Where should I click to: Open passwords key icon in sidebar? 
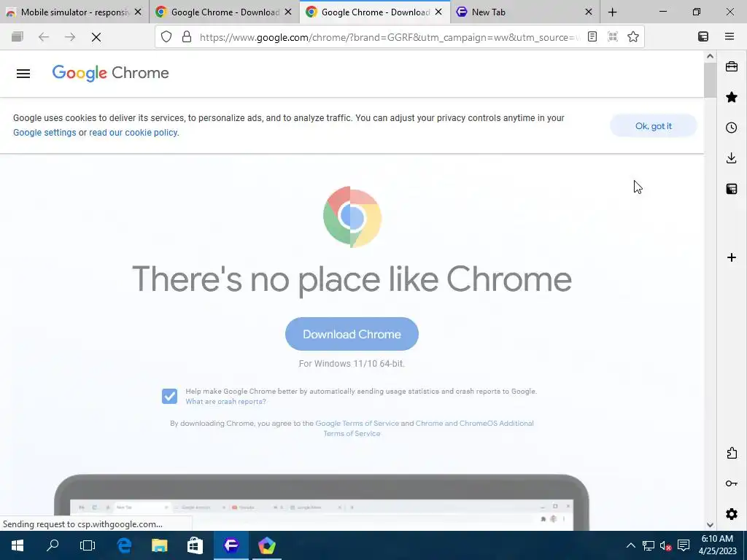click(732, 483)
